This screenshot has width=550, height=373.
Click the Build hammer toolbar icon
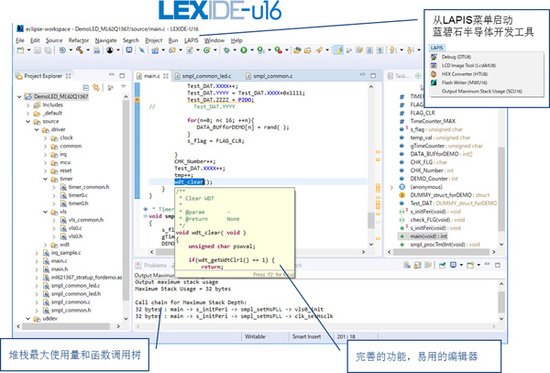[80, 51]
